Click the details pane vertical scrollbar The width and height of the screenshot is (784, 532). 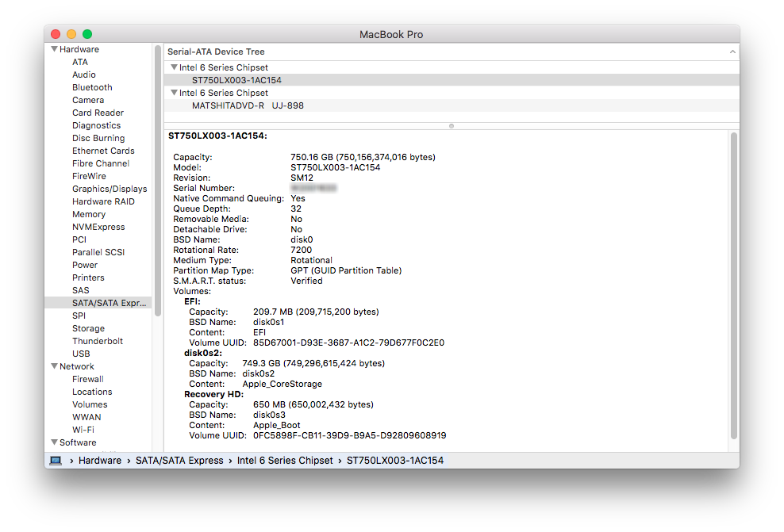pyautogui.click(x=733, y=285)
